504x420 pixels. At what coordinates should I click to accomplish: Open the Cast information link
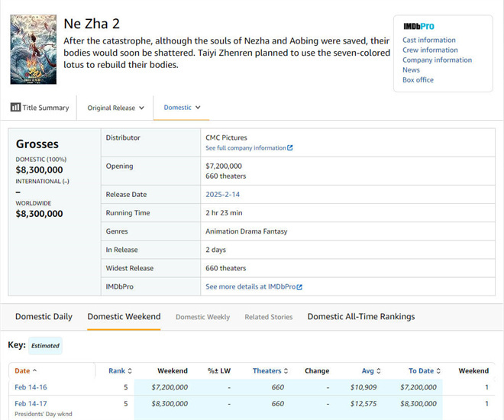(x=428, y=40)
